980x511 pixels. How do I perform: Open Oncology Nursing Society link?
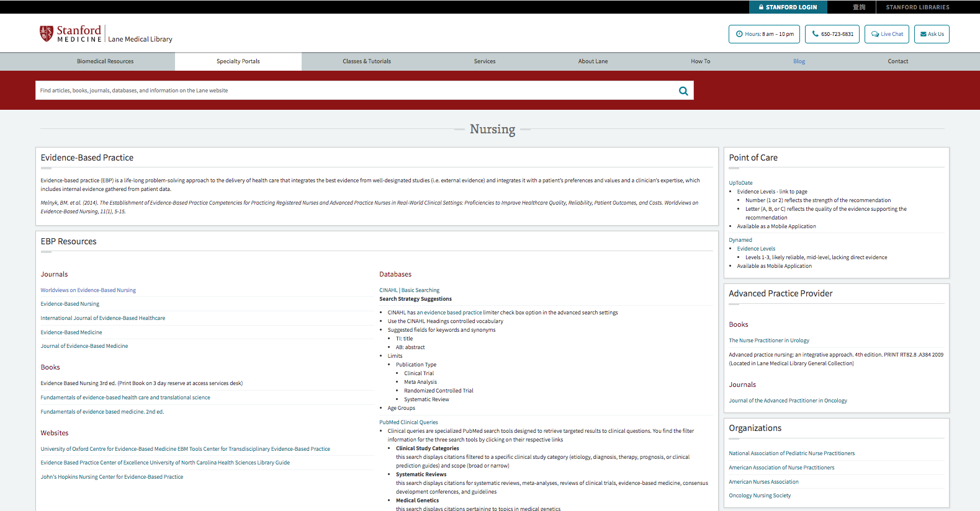(x=760, y=495)
